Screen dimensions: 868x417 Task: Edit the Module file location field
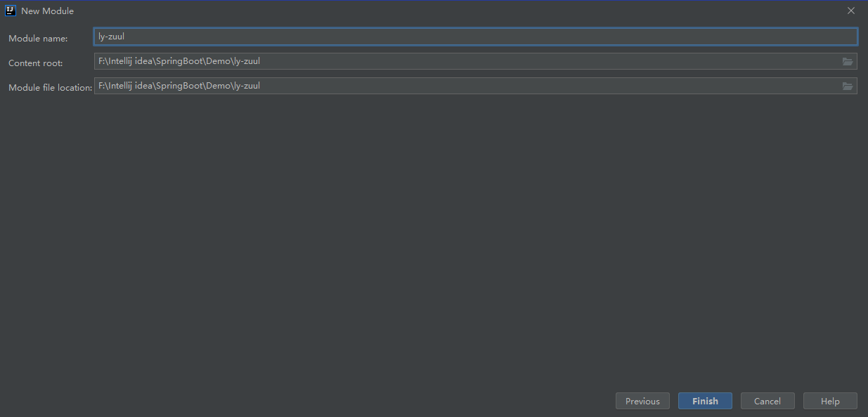[467, 86]
